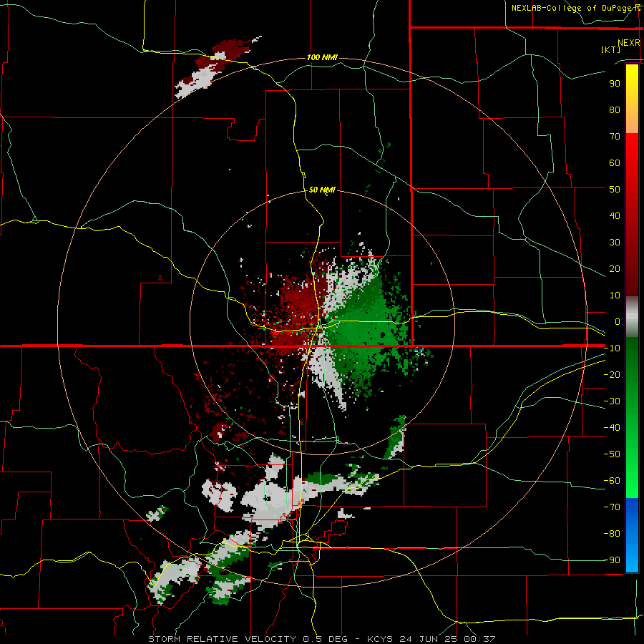Image resolution: width=644 pixels, height=644 pixels.
Task: Select the 90 value on velocity scale
Action: coord(615,84)
